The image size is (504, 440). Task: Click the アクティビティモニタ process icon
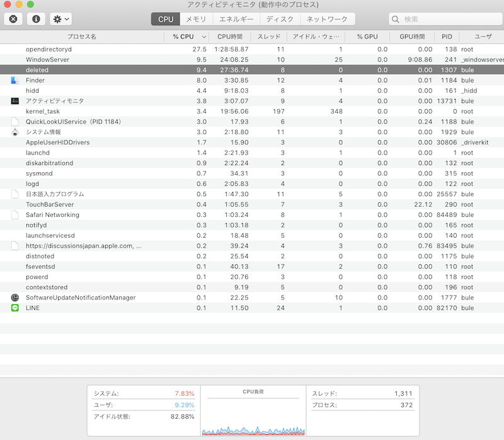click(x=15, y=101)
